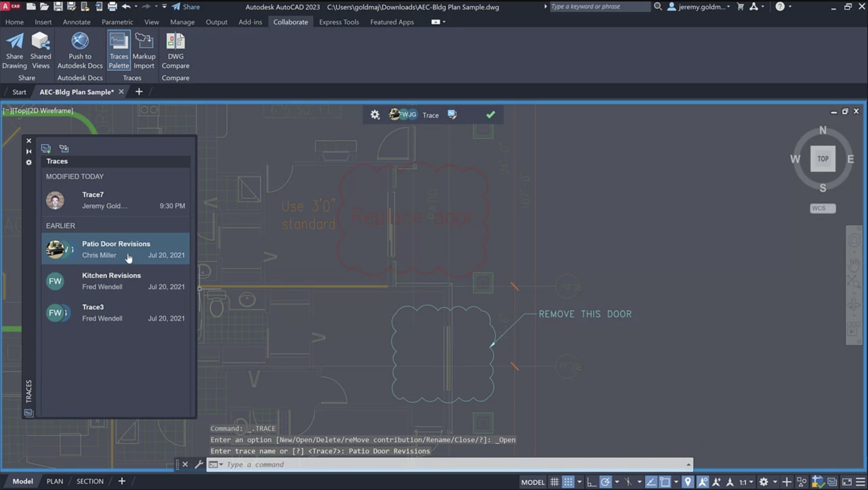Close trace with the green checkmark

click(x=490, y=115)
